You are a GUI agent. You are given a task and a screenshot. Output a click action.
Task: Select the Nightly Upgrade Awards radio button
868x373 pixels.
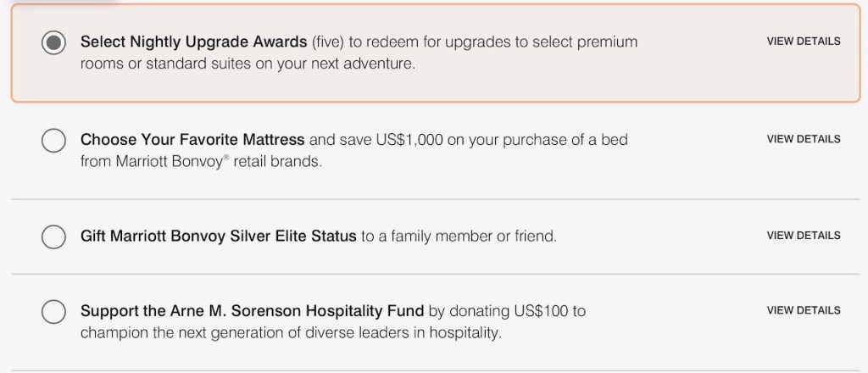[53, 43]
